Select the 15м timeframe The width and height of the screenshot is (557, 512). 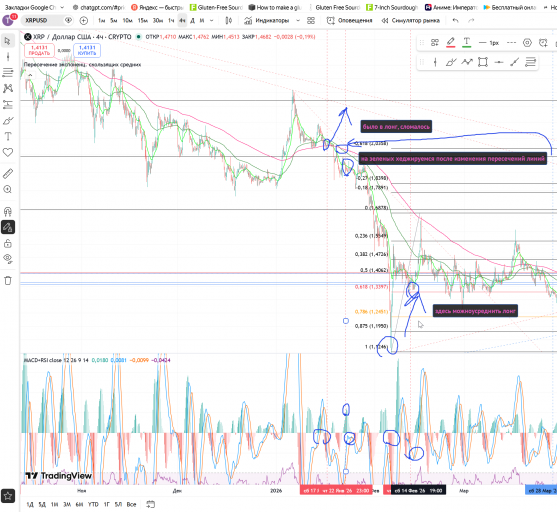pos(142,21)
